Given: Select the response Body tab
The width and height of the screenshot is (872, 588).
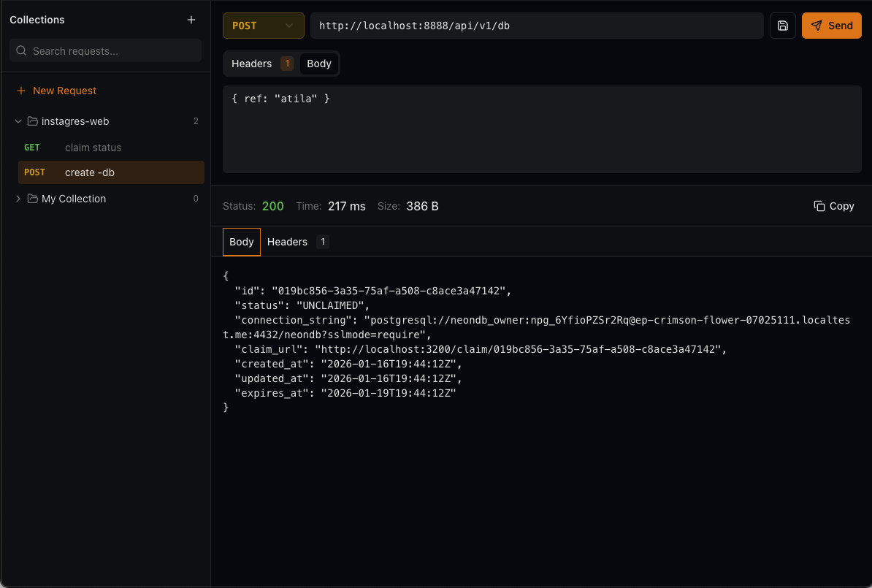Looking at the screenshot, I should pyautogui.click(x=242, y=242).
